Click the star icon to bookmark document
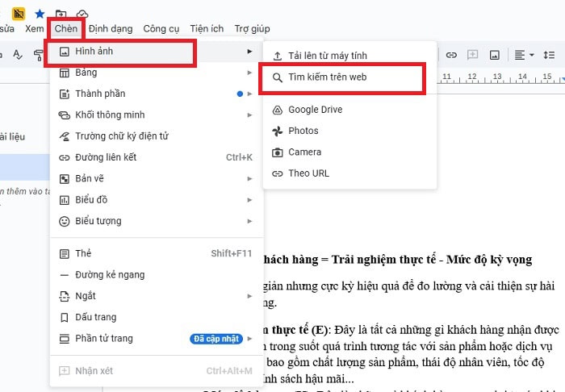This screenshot has height=392, width=565. [x=40, y=13]
